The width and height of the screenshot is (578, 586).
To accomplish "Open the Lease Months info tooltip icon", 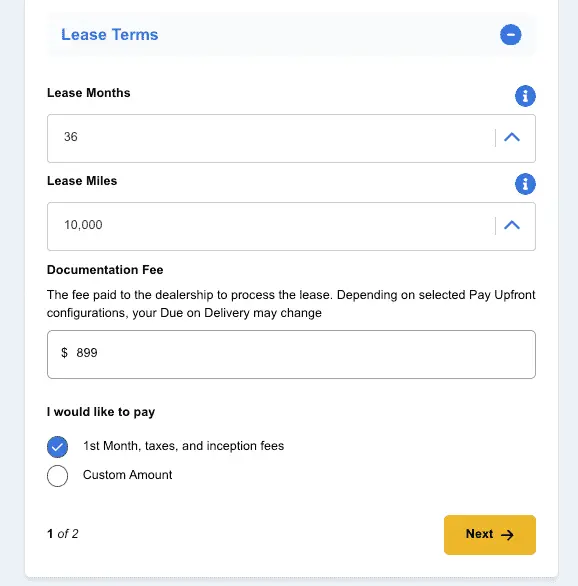I will tap(525, 96).
